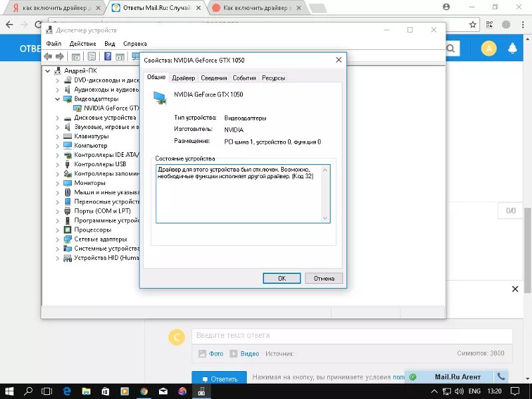Image resolution: width=532 pixels, height=399 pixels.
Task: Switch to the Яндекс 'как включить драйвер' tab
Action: pyautogui.click(x=56, y=8)
